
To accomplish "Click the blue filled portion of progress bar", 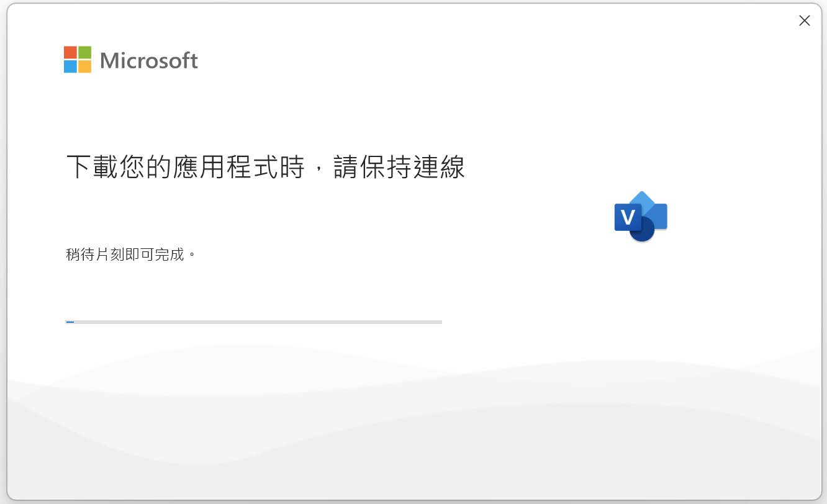I will point(70,322).
